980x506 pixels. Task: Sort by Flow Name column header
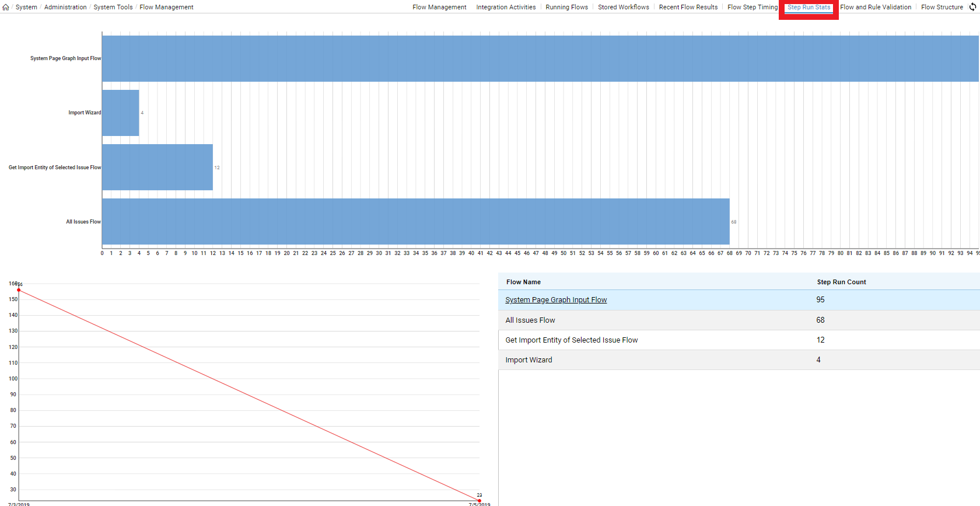(x=523, y=282)
